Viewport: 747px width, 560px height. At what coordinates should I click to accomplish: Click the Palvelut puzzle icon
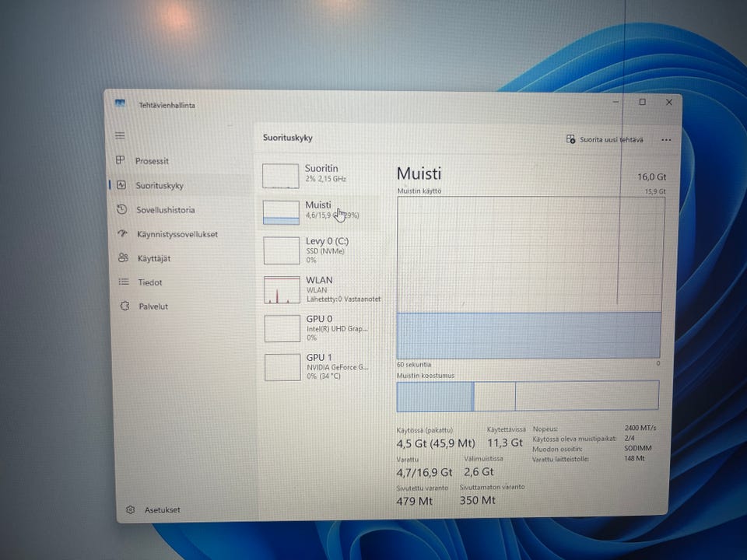click(x=124, y=306)
